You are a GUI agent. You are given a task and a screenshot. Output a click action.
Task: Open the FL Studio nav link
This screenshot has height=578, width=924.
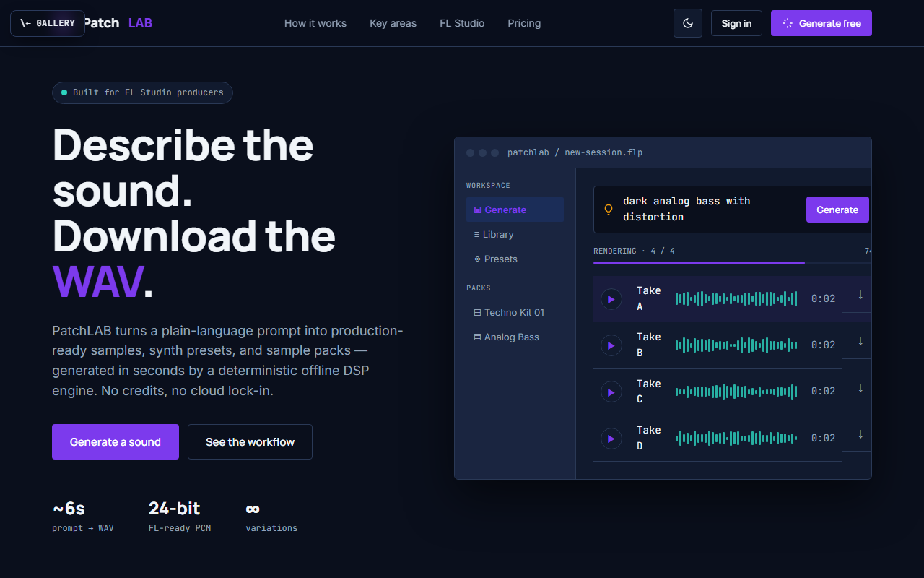coord(462,23)
